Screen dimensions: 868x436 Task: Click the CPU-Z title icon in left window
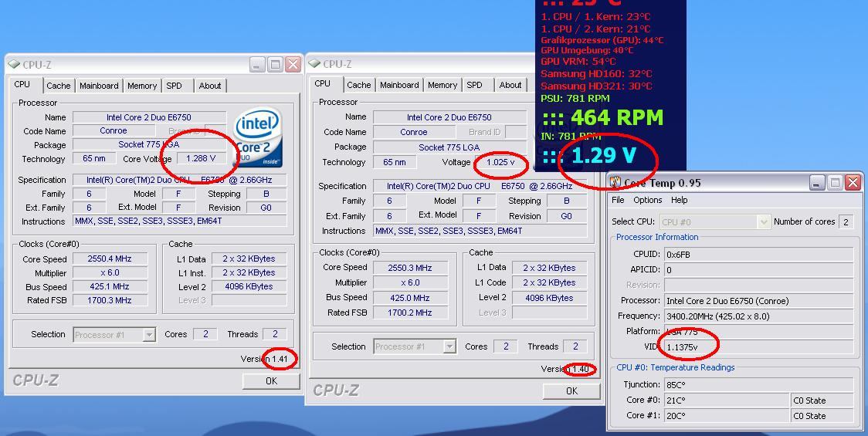tap(15, 65)
